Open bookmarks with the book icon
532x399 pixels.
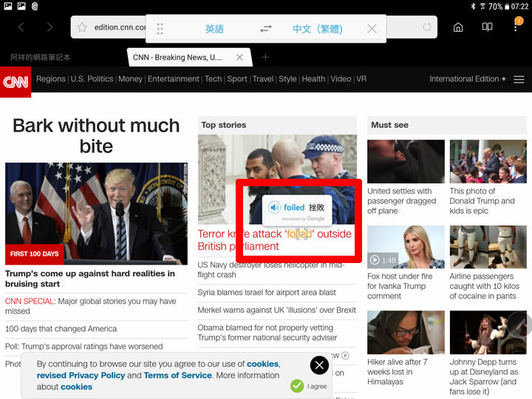point(487,27)
